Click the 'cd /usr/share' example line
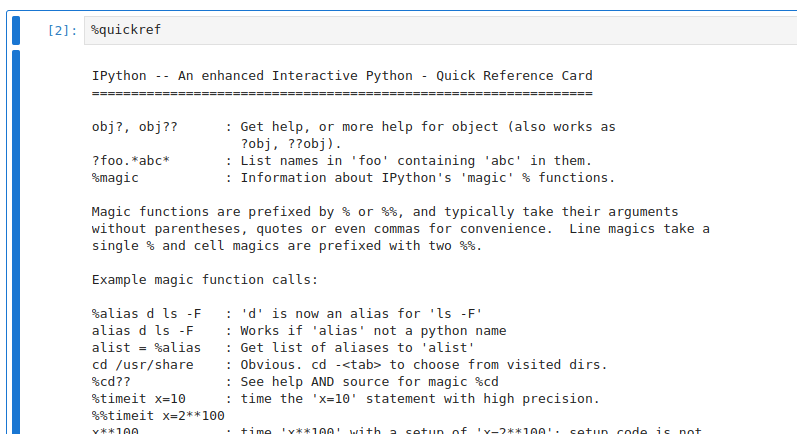 click(349, 365)
